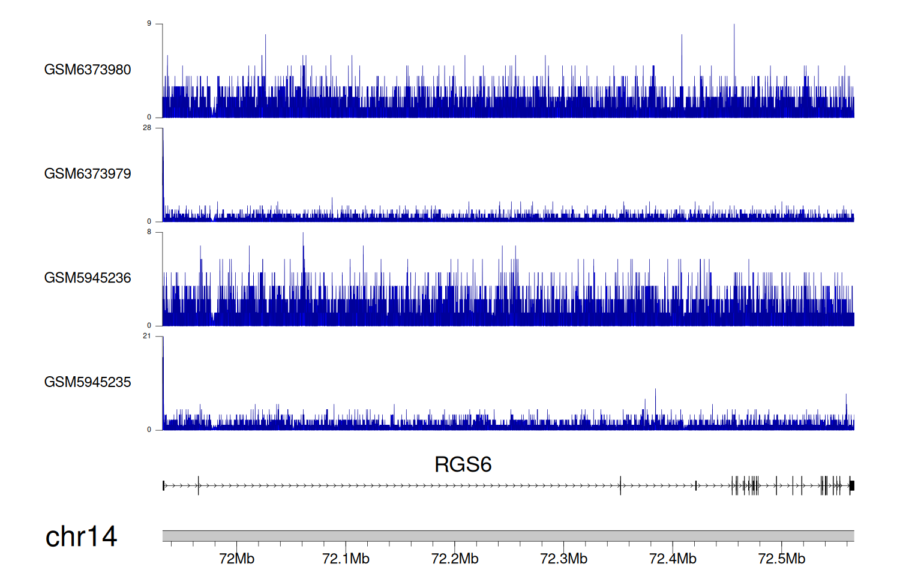Click the RGS6 gene name
This screenshot has width=900, height=588.
463,464
